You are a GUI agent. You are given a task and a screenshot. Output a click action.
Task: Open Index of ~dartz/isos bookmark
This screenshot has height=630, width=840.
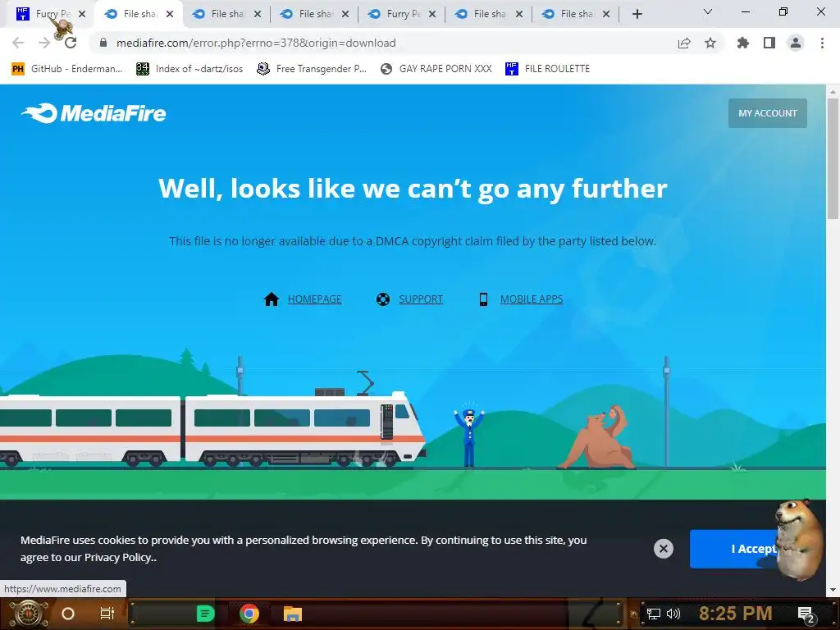tap(189, 69)
